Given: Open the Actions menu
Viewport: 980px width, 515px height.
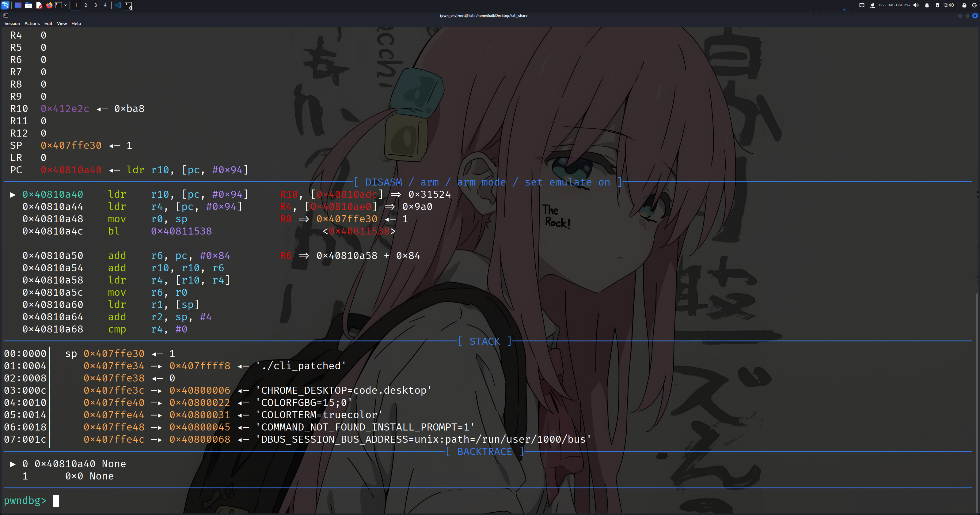Looking at the screenshot, I should click(x=32, y=24).
